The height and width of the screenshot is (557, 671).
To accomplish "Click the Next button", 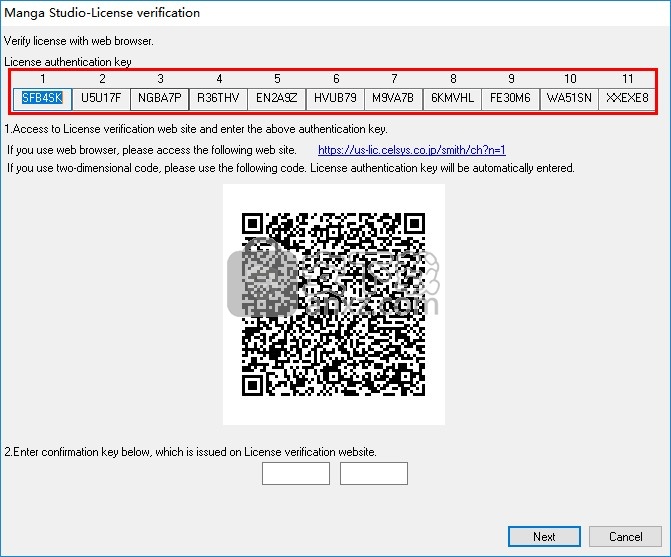I will pos(544,536).
